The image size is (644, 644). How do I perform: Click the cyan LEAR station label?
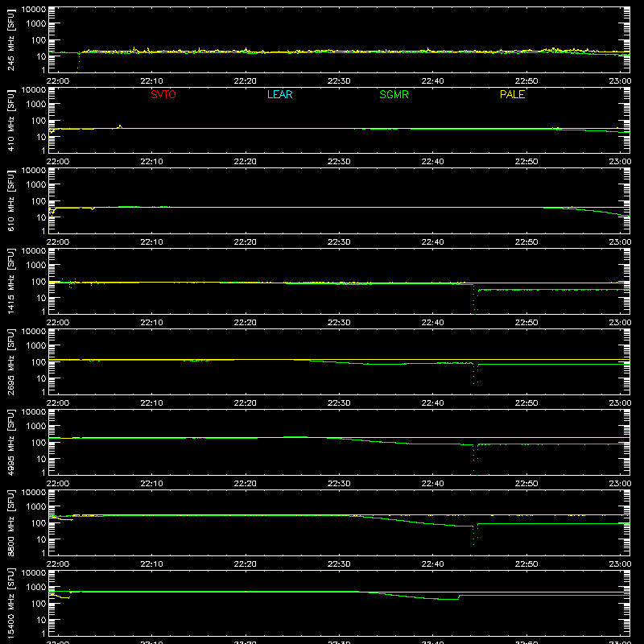(x=279, y=94)
